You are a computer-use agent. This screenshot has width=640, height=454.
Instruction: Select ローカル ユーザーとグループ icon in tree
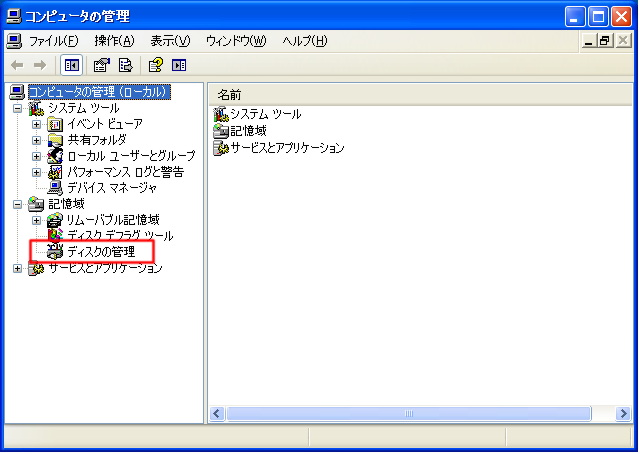coord(55,156)
